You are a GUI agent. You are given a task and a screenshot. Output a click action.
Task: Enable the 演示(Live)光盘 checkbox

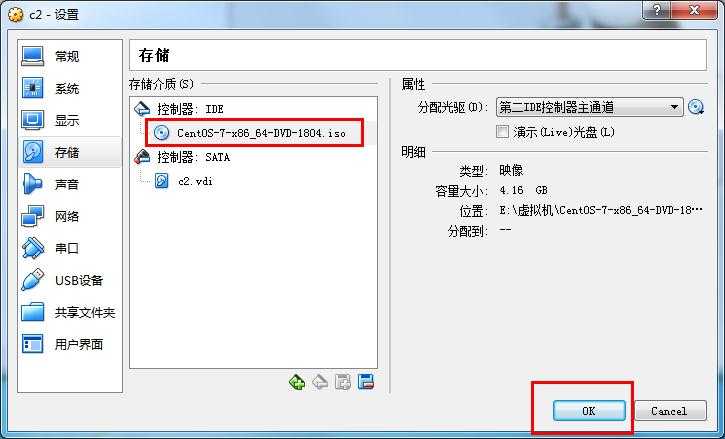point(502,132)
